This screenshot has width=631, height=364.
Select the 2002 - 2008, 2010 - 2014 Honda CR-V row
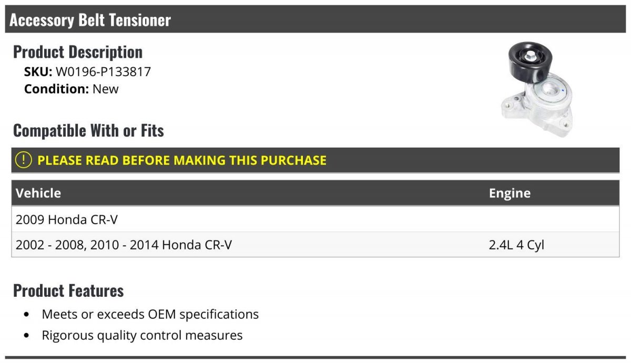coord(315,244)
